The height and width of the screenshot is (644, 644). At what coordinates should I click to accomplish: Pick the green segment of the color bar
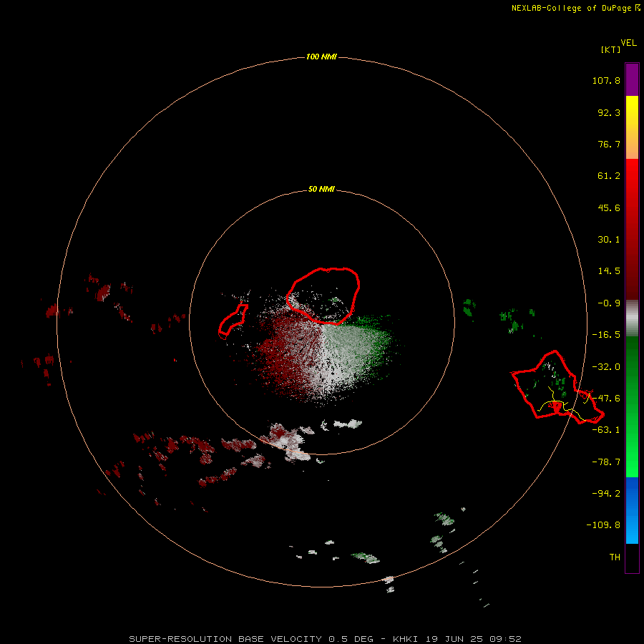click(x=632, y=406)
